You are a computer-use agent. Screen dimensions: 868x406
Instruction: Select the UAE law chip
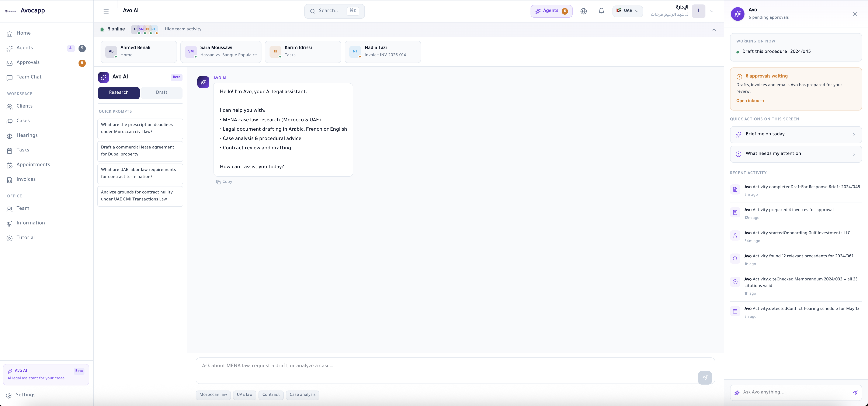245,395
